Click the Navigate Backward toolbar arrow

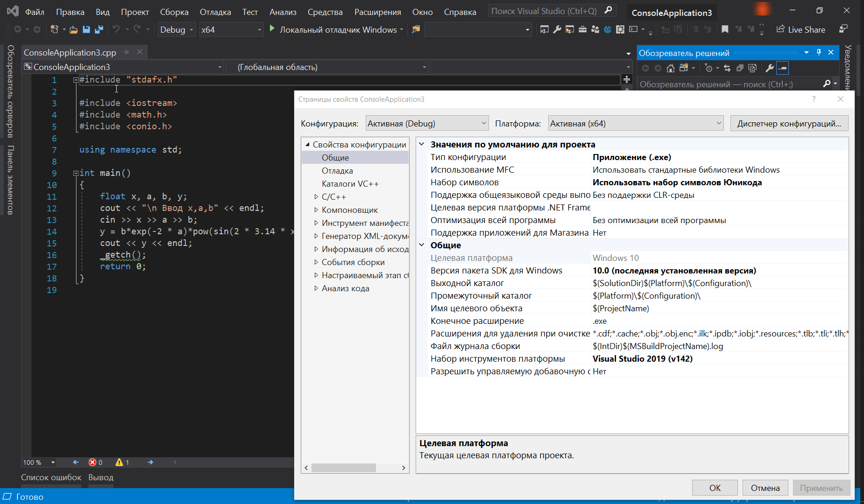[18, 29]
